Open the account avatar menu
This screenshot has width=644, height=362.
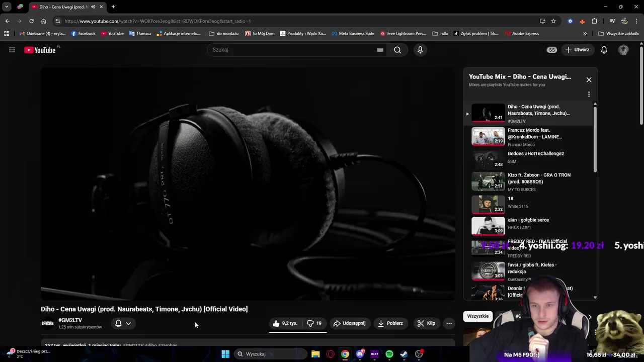(623, 50)
